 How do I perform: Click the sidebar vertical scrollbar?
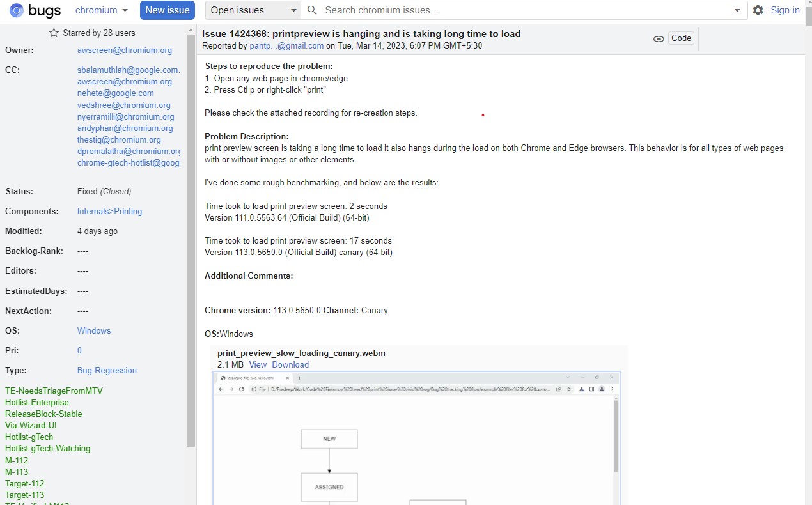191,240
